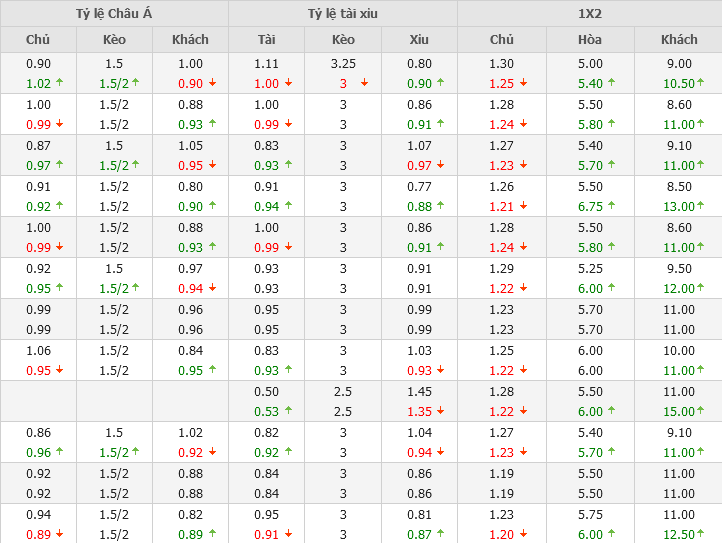This screenshot has height=543, width=722.
Task: Click the green up arrow beside 6.75
Action: [x=612, y=207]
